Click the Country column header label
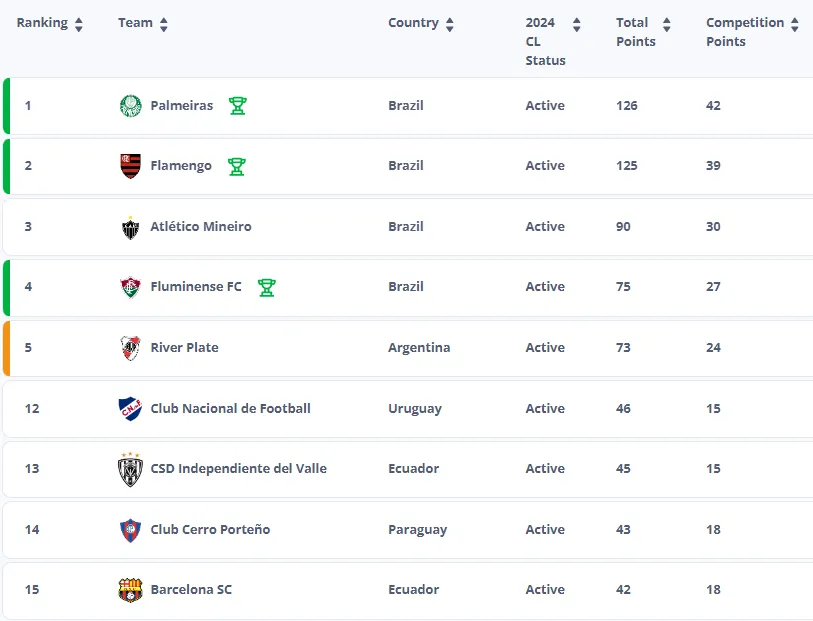Viewport: 813px width, 621px height. click(415, 21)
